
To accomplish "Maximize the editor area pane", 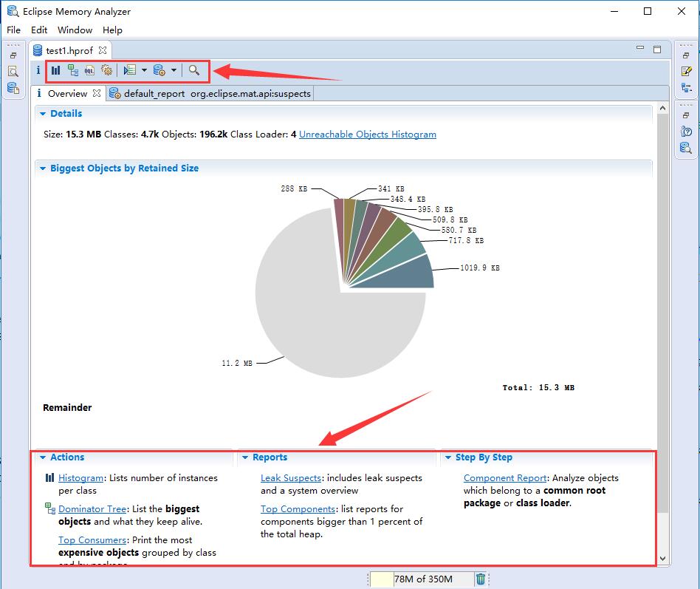I will click(x=657, y=50).
